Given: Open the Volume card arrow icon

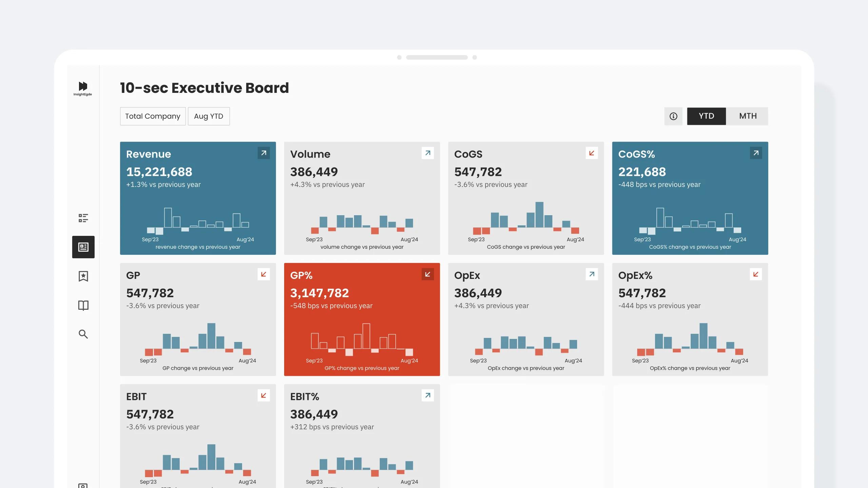Looking at the screenshot, I should click(428, 153).
